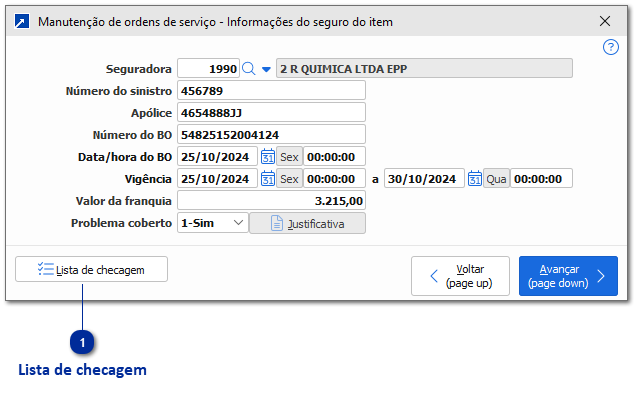Image resolution: width=637 pixels, height=396 pixels.
Task: Click the Número do sinistro label
Action: (x=119, y=91)
